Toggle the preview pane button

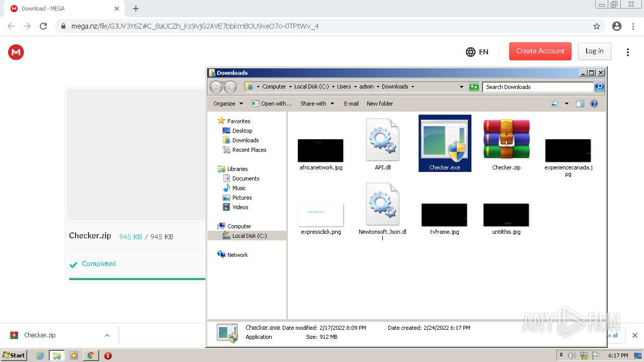(x=580, y=104)
